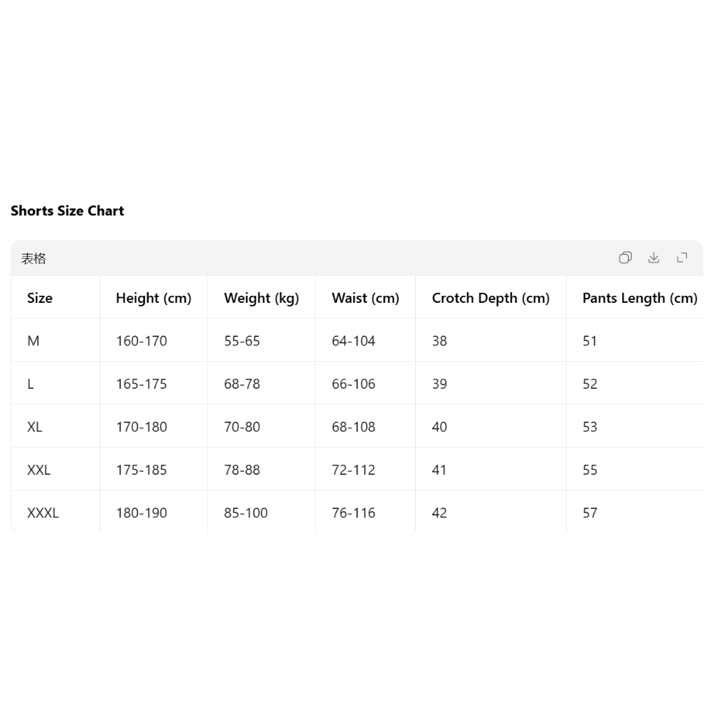
Task: Click the pants length value 57
Action: tap(590, 513)
